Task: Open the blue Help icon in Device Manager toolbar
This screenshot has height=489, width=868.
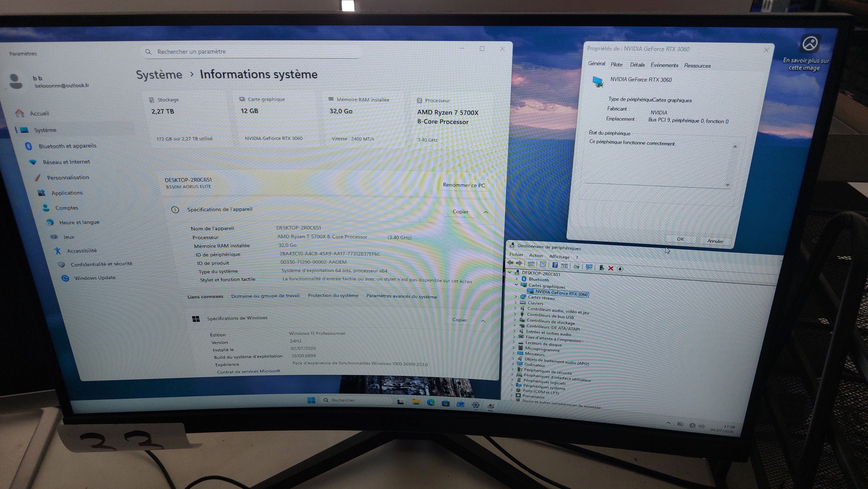Action: click(x=555, y=265)
